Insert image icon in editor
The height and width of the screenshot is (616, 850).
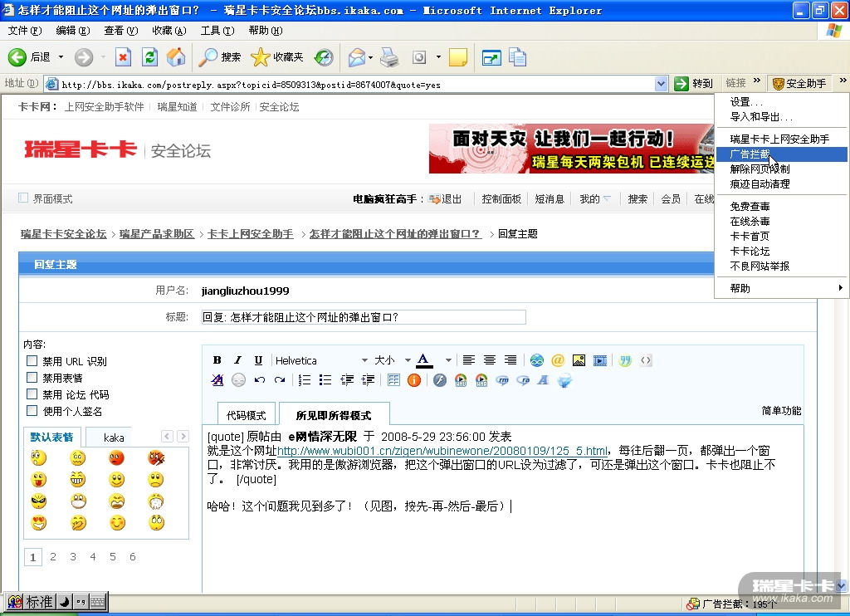[x=579, y=360]
